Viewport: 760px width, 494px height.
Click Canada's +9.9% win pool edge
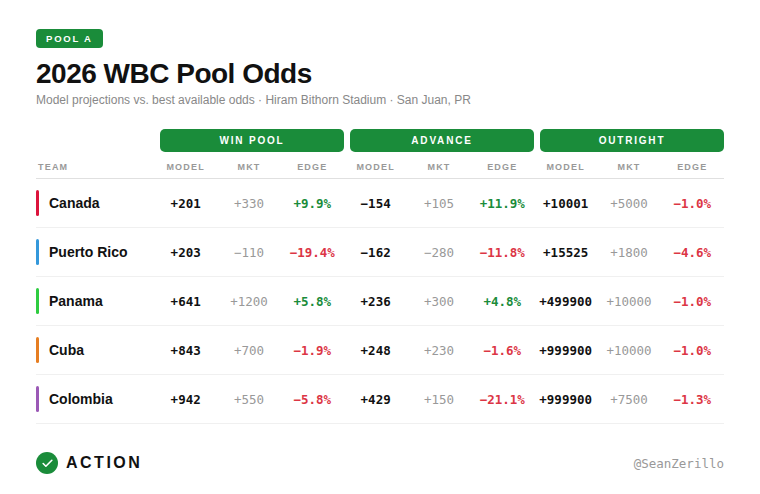tap(312, 203)
